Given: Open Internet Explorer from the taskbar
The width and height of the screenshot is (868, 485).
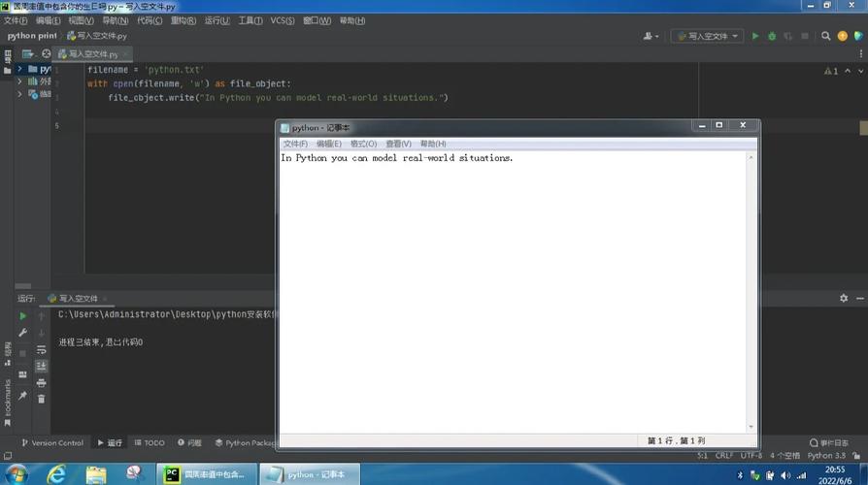Looking at the screenshot, I should coord(56,474).
